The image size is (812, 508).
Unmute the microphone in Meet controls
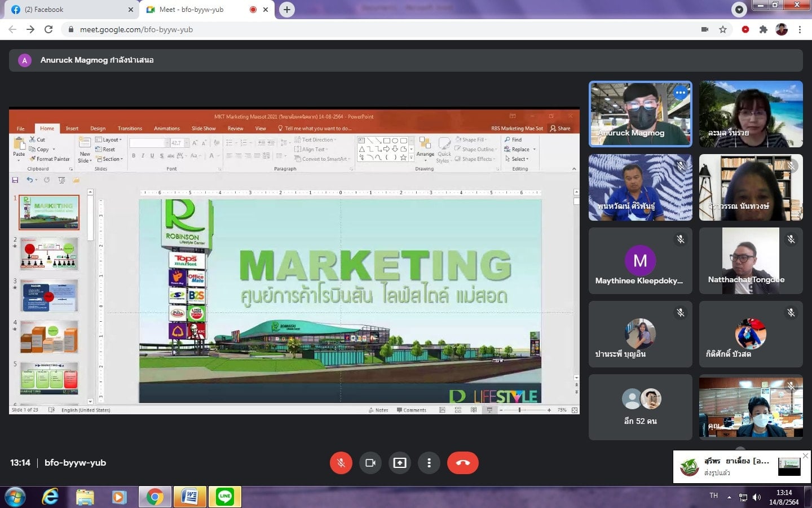(x=341, y=463)
